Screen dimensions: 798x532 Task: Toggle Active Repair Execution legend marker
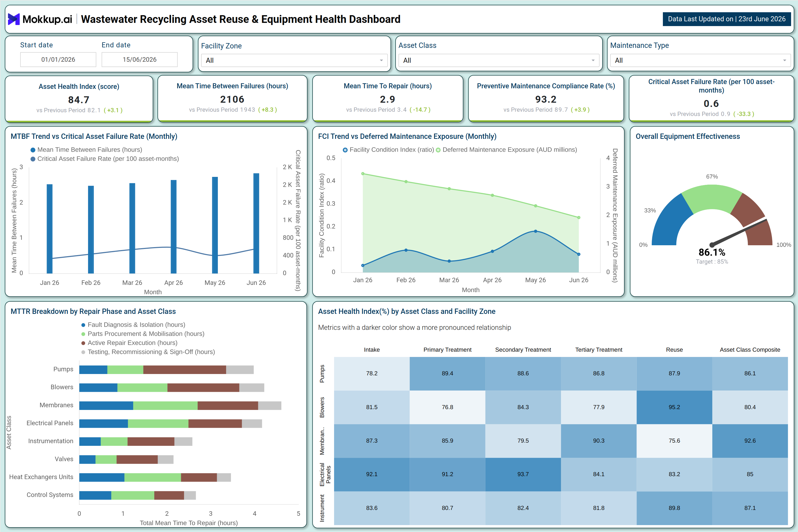click(83, 343)
